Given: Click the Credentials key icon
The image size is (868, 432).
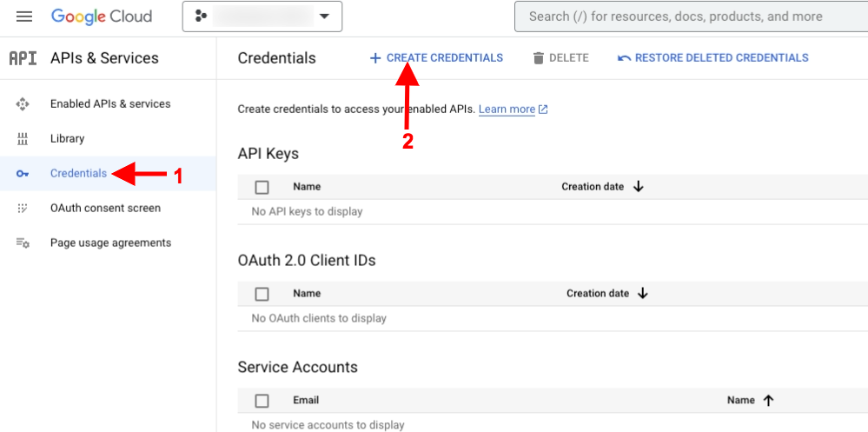Looking at the screenshot, I should (23, 174).
